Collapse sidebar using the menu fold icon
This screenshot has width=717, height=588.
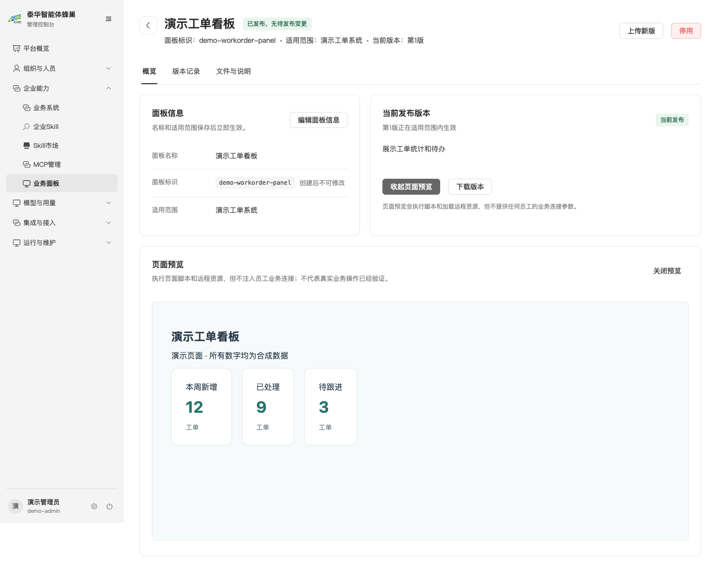[x=109, y=19]
